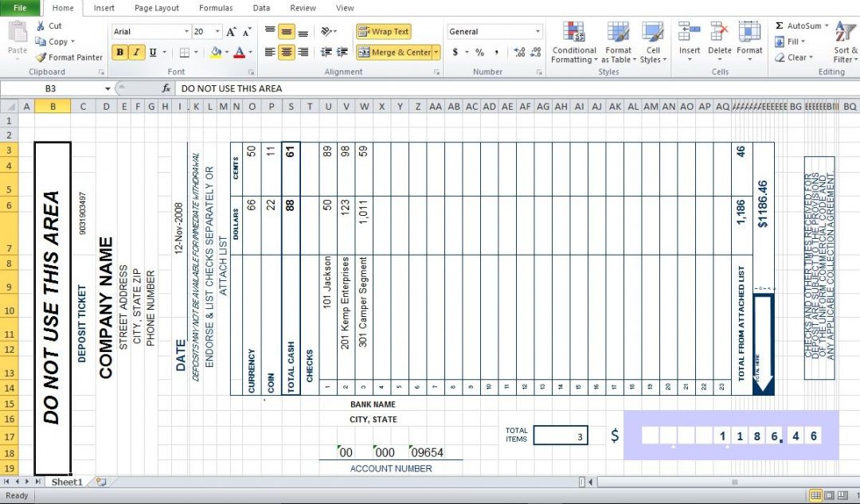The width and height of the screenshot is (860, 504).
Task: Expand the General number format dropdown
Action: coord(537,32)
